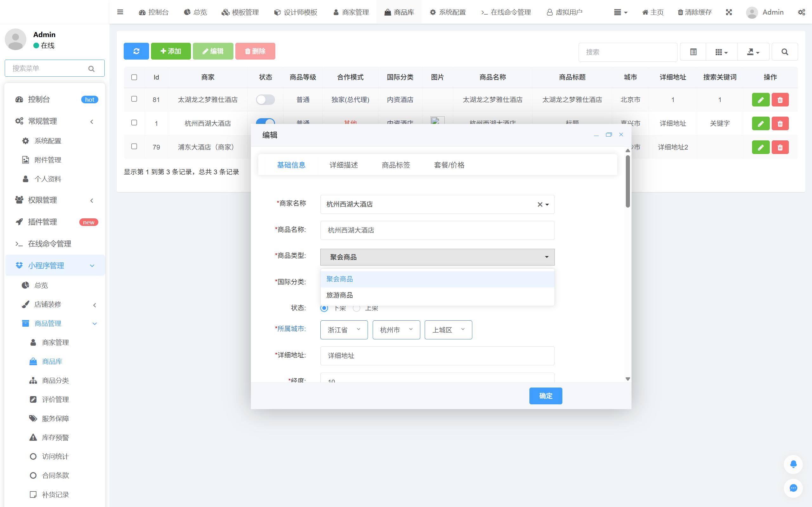Click the 确定 confirm button
812x507 pixels.
546,396
